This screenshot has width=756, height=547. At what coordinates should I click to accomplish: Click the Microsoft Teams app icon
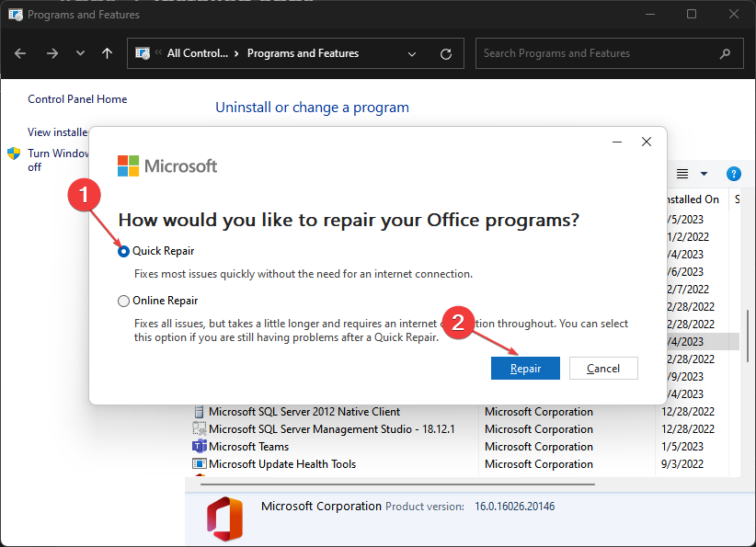pos(200,446)
